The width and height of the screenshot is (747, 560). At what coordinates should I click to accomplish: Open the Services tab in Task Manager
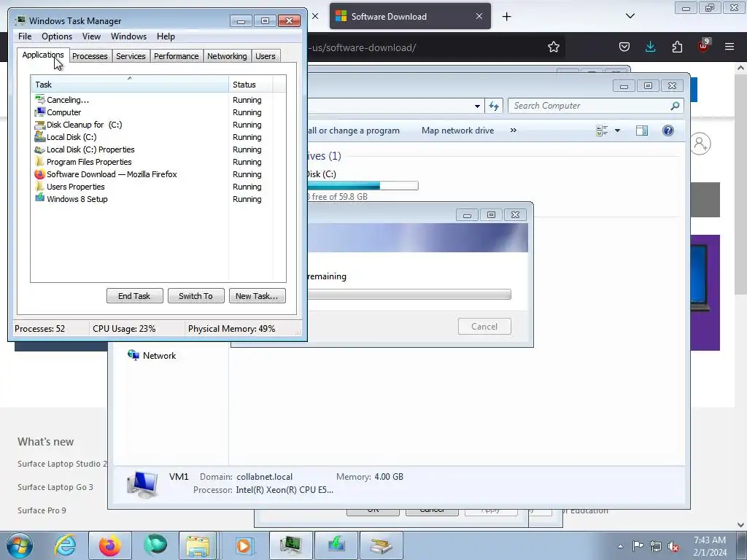click(x=131, y=56)
